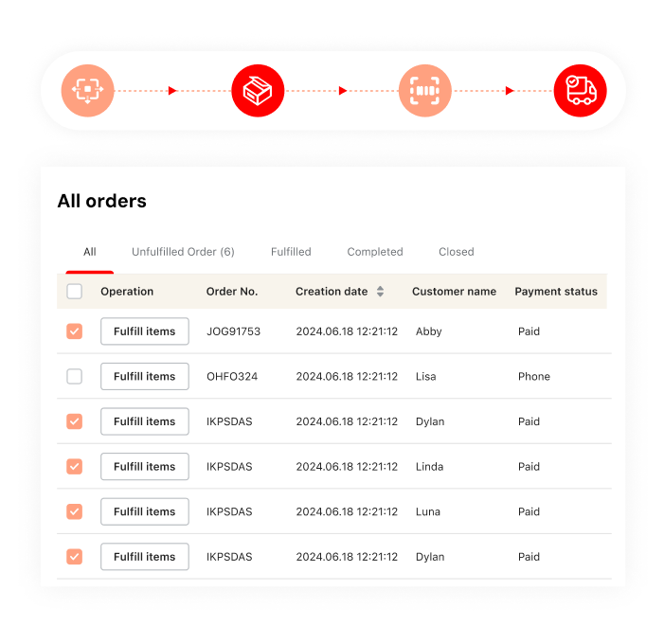This screenshot has width=664, height=644.
Task: Click the red delivery truck icon
Action: pyautogui.click(x=580, y=91)
